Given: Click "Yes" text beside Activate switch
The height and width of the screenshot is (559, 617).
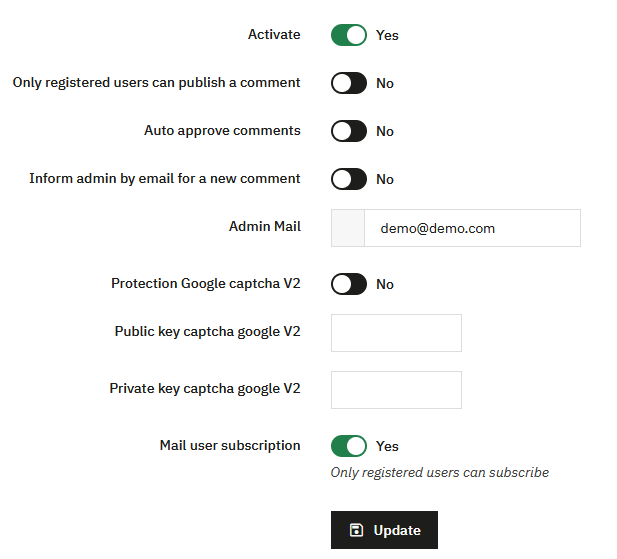Looking at the screenshot, I should (x=387, y=35).
